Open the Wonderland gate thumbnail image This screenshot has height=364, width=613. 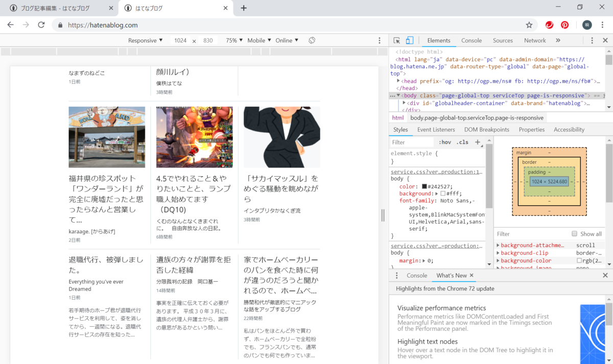(x=107, y=137)
